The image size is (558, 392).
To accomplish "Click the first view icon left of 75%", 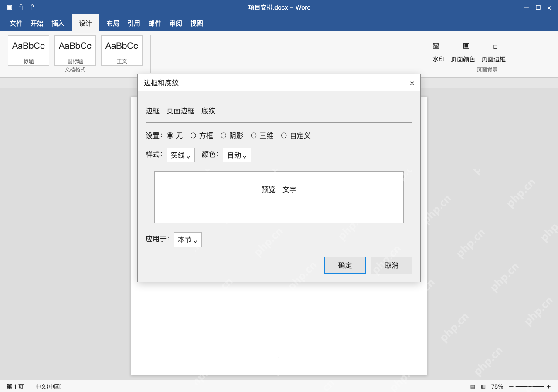I will tap(473, 386).
